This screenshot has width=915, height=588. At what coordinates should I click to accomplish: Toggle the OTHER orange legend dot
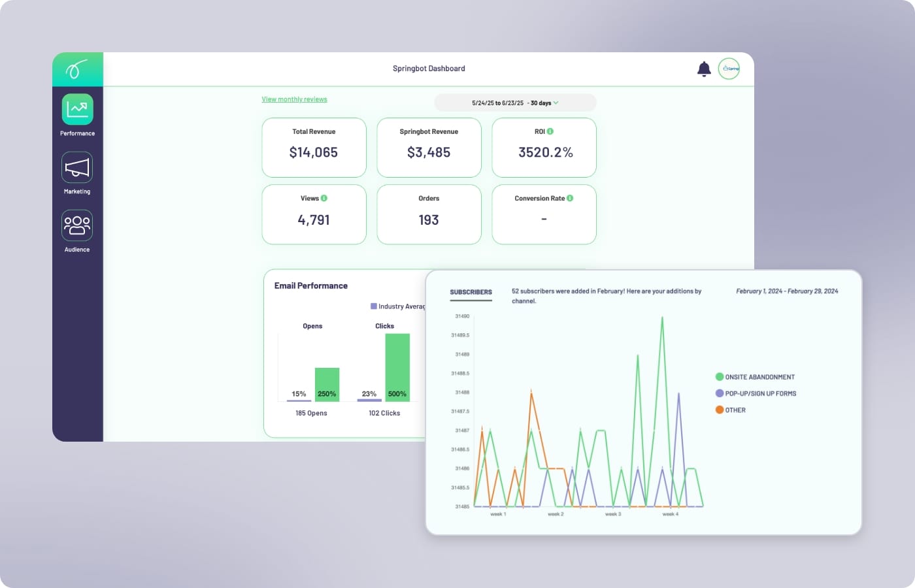pos(720,410)
